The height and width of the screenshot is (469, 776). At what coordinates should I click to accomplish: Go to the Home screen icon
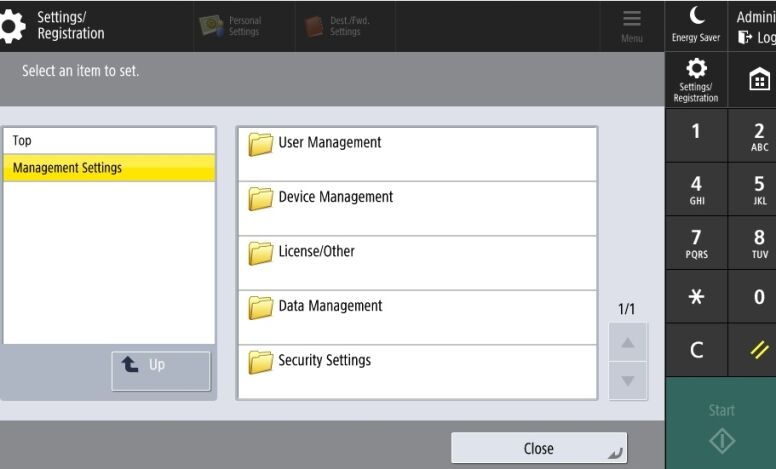coord(759,79)
